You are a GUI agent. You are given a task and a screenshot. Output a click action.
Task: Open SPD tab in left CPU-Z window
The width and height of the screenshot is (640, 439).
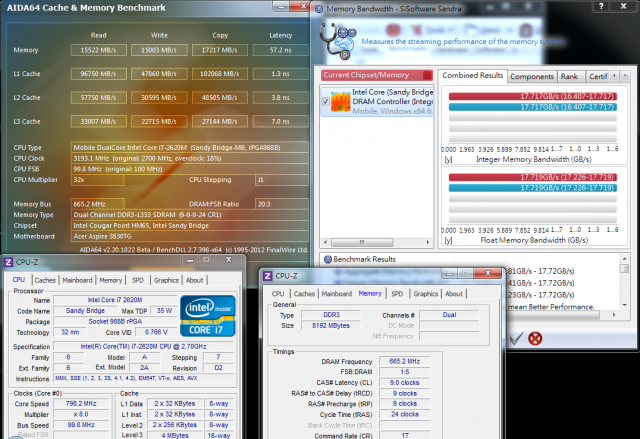click(138, 280)
